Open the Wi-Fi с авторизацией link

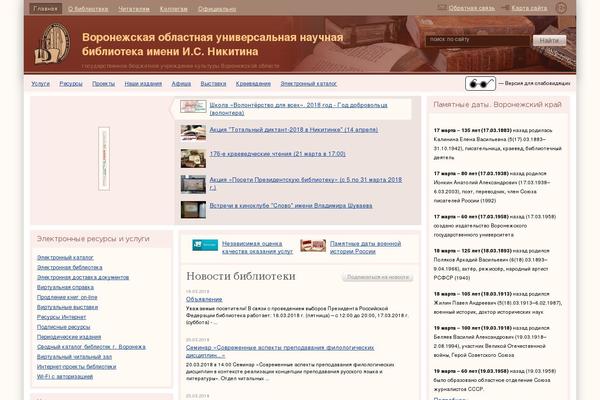click(x=65, y=377)
